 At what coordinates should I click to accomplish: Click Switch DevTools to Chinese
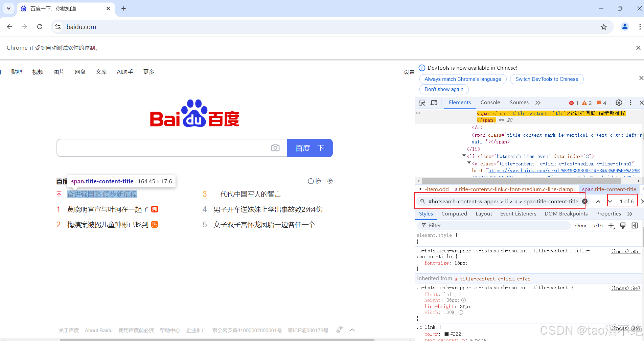pos(547,79)
